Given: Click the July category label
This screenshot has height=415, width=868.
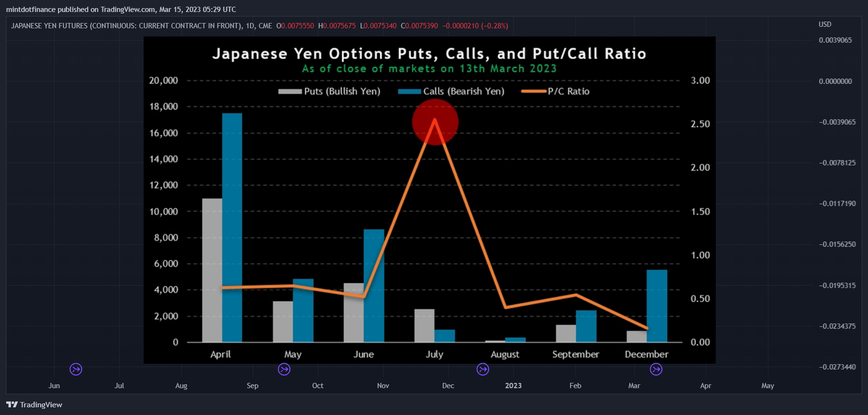Looking at the screenshot, I should pyautogui.click(x=435, y=355).
